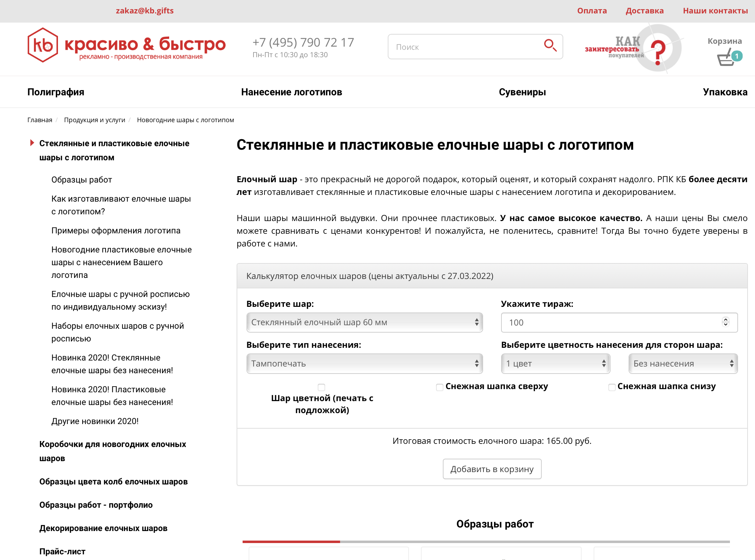Screen dimensions: 755x560
Task: Click the red arrow beside sidebar heading
Action: coord(32,143)
